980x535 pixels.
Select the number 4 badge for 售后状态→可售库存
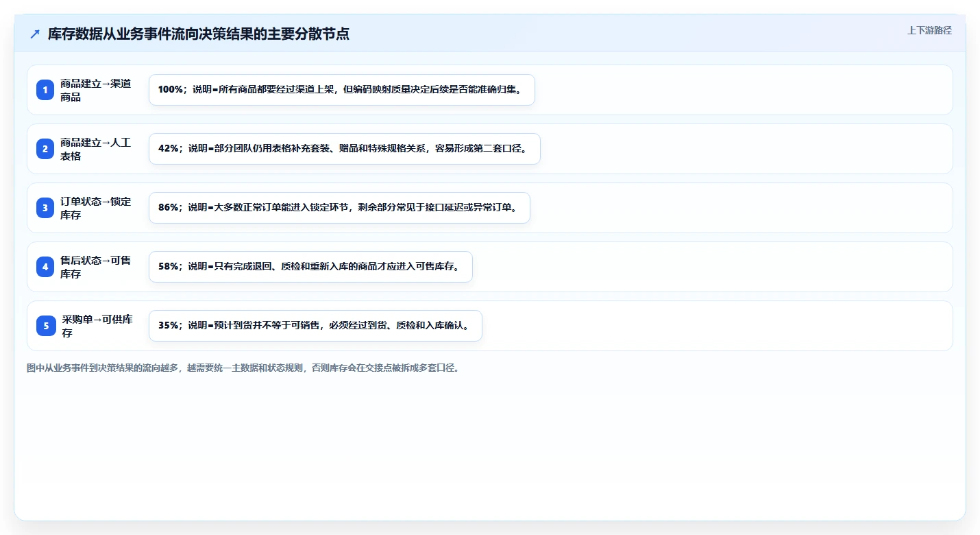[45, 267]
